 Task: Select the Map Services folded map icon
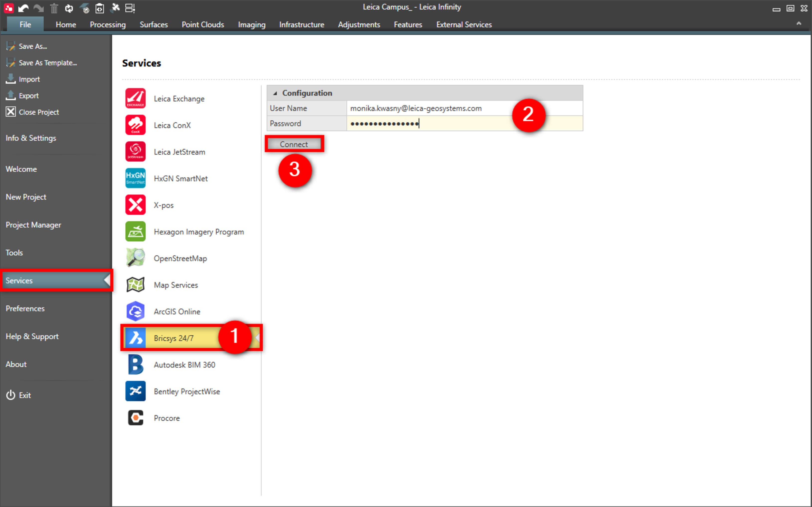pyautogui.click(x=135, y=285)
